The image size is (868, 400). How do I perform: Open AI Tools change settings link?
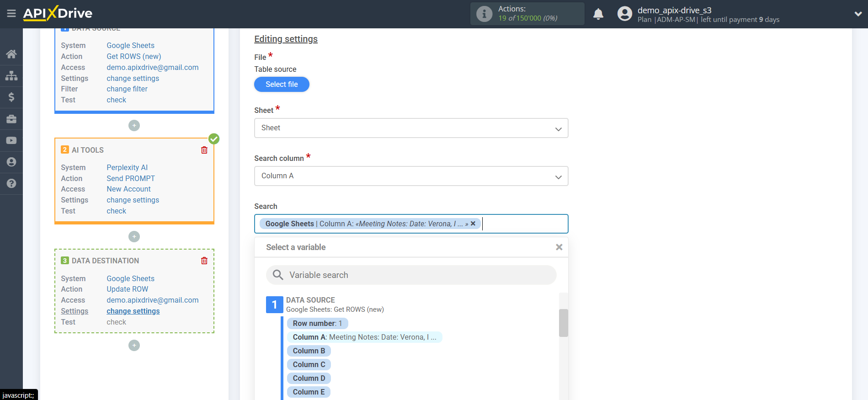(133, 200)
